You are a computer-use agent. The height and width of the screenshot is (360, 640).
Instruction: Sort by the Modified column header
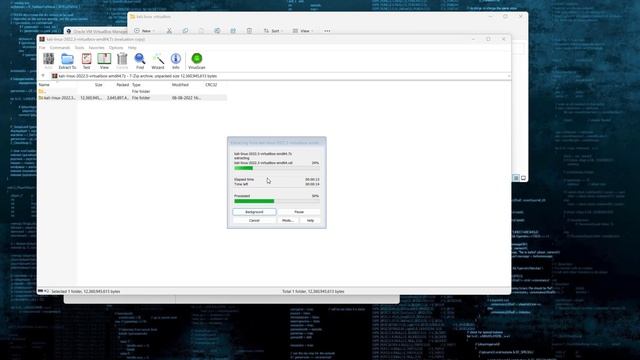(180, 85)
